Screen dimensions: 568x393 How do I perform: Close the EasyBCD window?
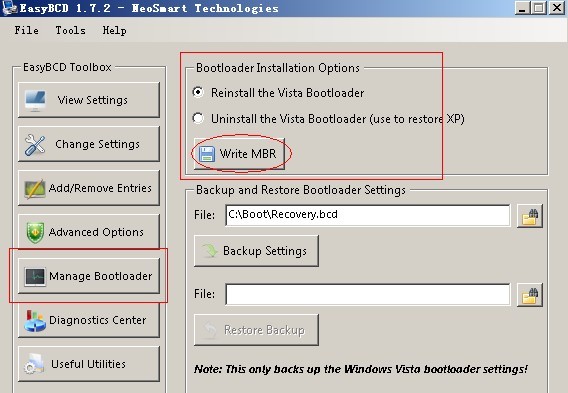557,8
